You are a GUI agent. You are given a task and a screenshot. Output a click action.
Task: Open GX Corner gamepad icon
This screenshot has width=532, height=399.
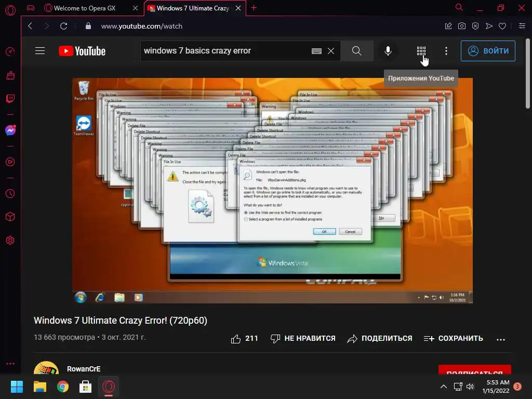tap(31, 8)
